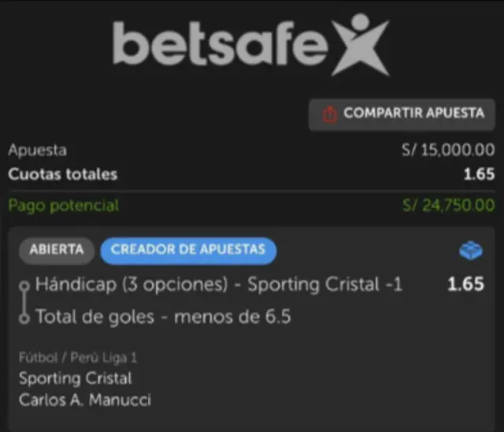The height and width of the screenshot is (432, 504).
Task: Open the Hándicap Sporting Cristal -1 selection
Action: click(219, 285)
